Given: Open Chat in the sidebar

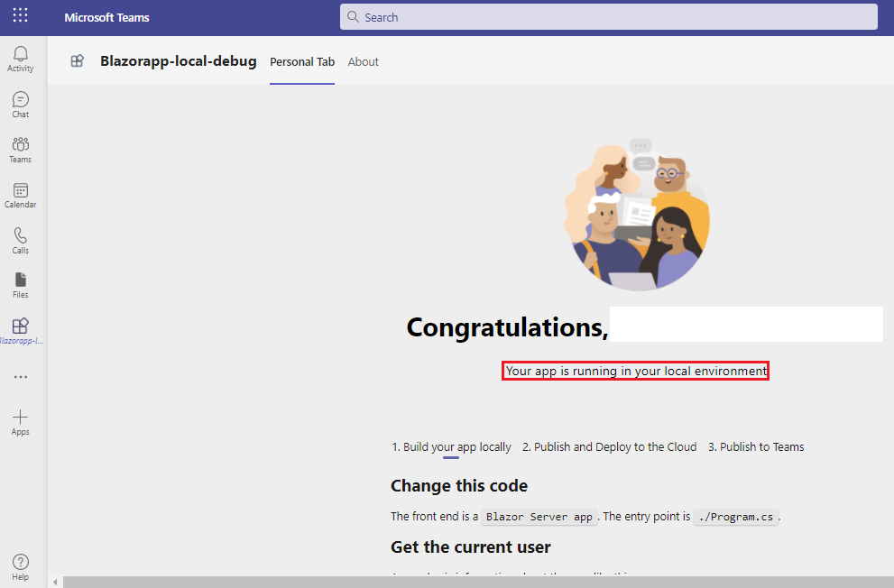Looking at the screenshot, I should [20, 105].
